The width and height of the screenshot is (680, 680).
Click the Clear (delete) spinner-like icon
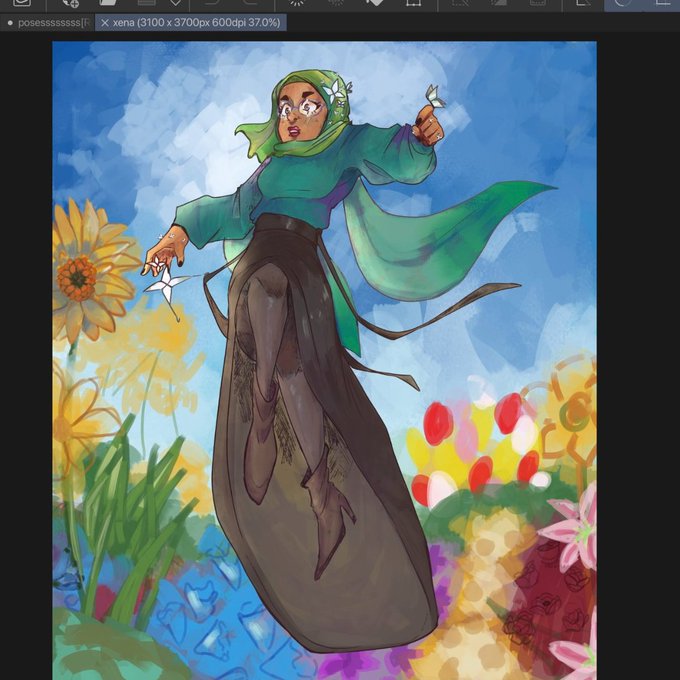[x=297, y=3]
